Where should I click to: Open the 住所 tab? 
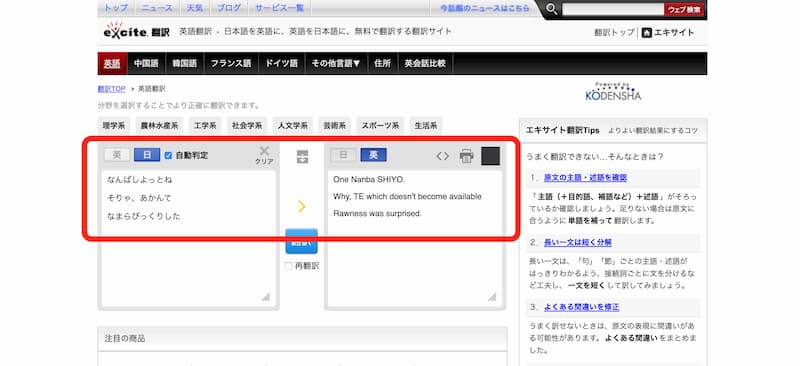click(382, 63)
